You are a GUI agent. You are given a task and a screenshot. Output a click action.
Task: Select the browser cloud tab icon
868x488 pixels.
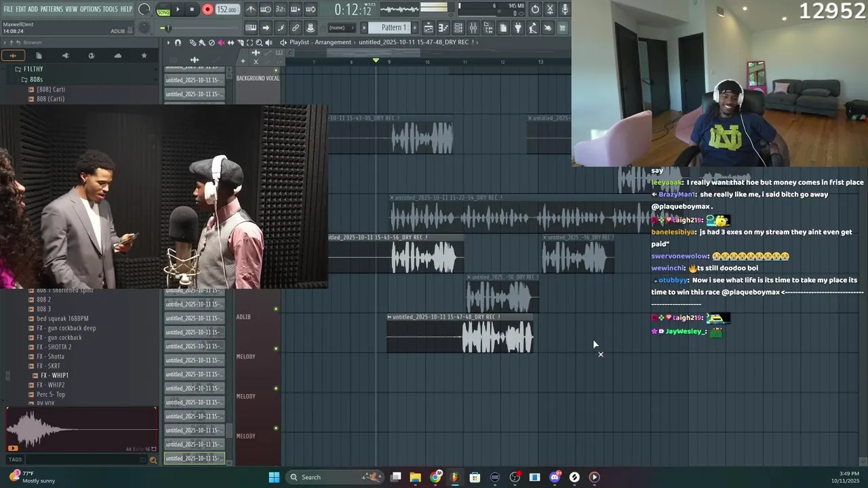click(118, 56)
